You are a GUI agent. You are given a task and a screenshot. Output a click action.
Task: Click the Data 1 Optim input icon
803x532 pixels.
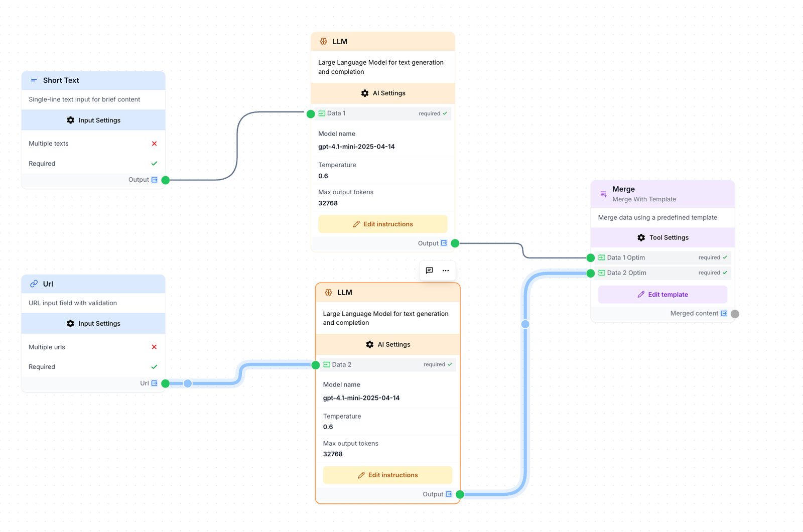602,257
